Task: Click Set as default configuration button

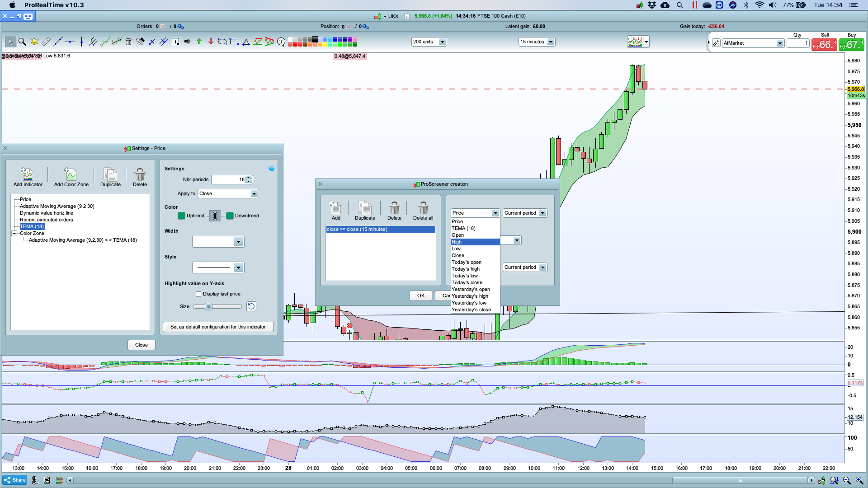Action: pyautogui.click(x=218, y=327)
